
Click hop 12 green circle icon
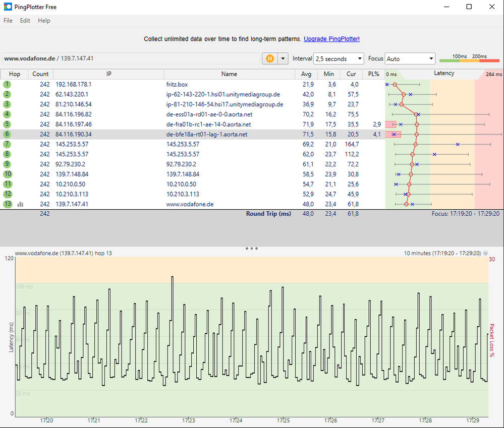[8, 194]
